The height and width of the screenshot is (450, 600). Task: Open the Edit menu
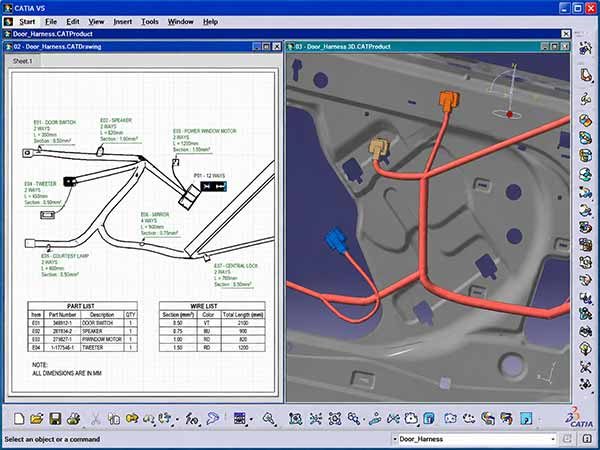(x=73, y=22)
